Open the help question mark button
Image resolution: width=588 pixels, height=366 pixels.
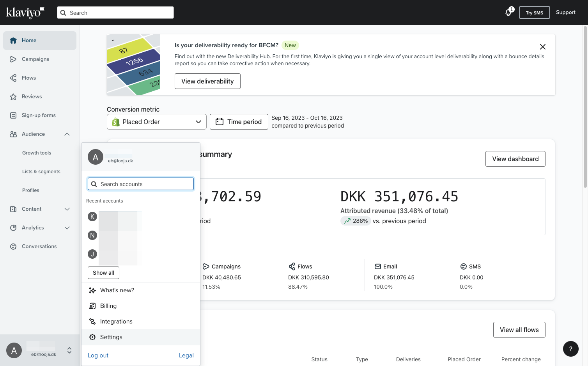[x=571, y=349]
